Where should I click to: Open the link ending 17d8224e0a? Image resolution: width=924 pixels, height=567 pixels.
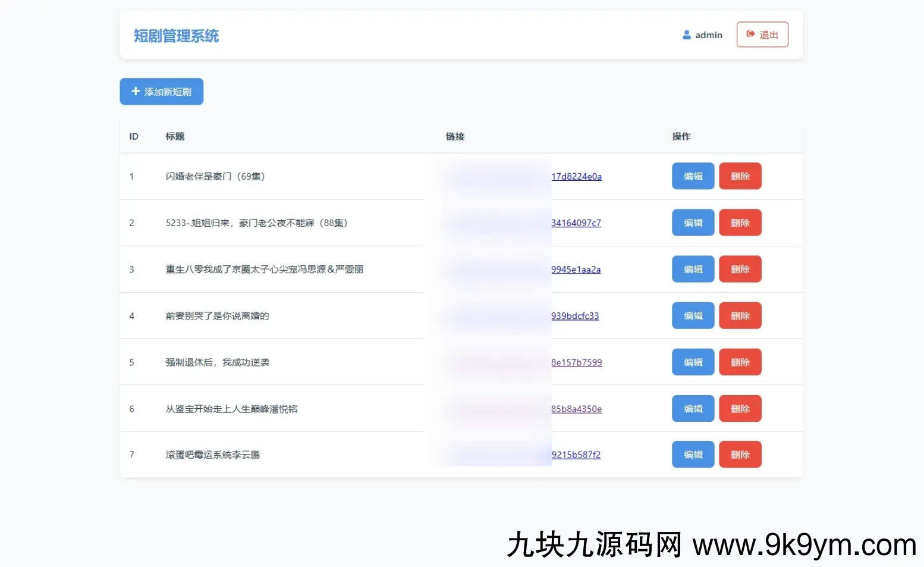coord(576,177)
